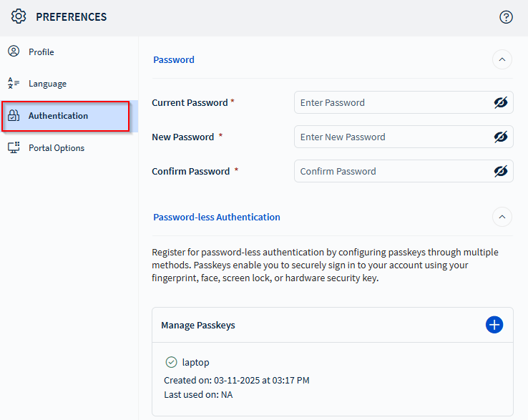Click the New Password label

pyautogui.click(x=183, y=137)
